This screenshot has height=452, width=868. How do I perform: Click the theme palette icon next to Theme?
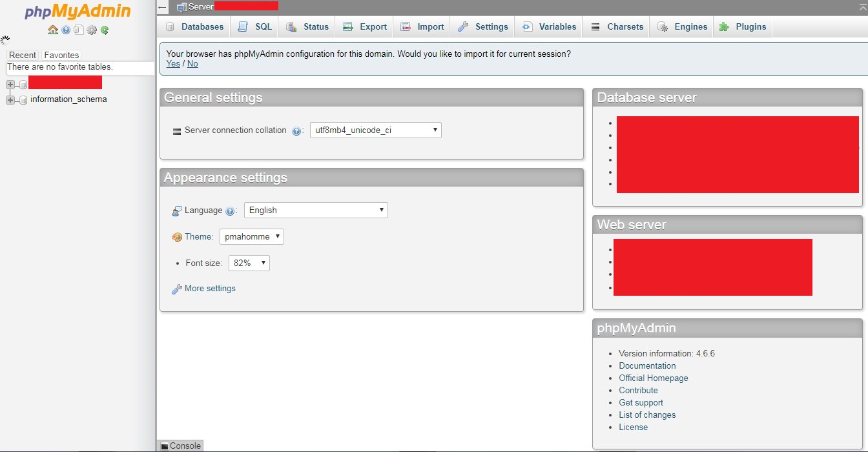coord(176,236)
